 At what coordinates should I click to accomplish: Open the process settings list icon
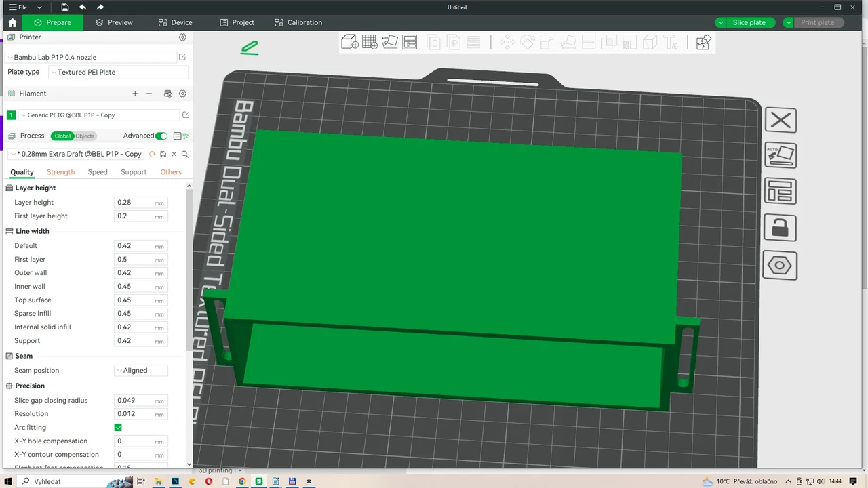point(178,136)
